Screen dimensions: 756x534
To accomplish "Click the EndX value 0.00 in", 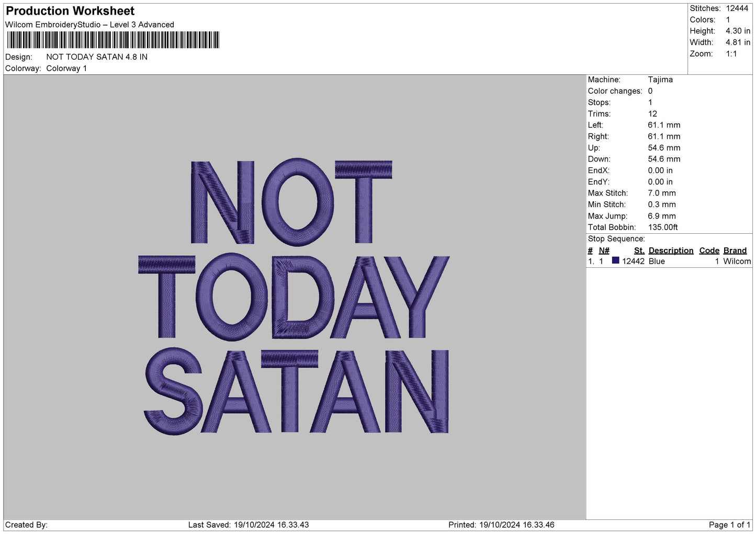I will click(660, 171).
